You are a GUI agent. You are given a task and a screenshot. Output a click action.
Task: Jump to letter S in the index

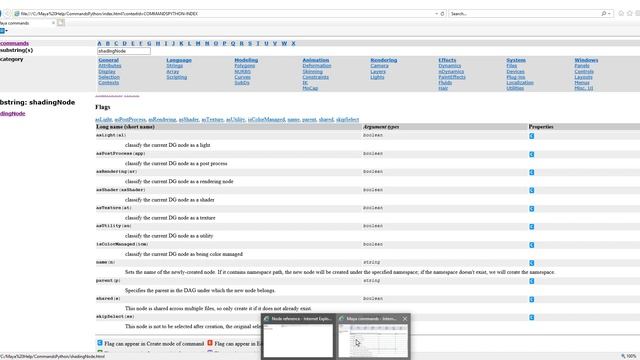250,43
